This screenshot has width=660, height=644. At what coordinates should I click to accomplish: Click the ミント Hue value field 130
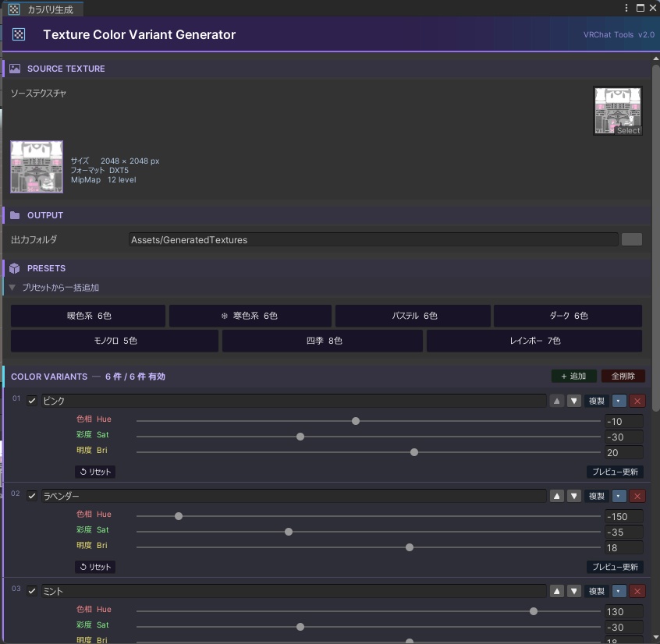pos(624,611)
